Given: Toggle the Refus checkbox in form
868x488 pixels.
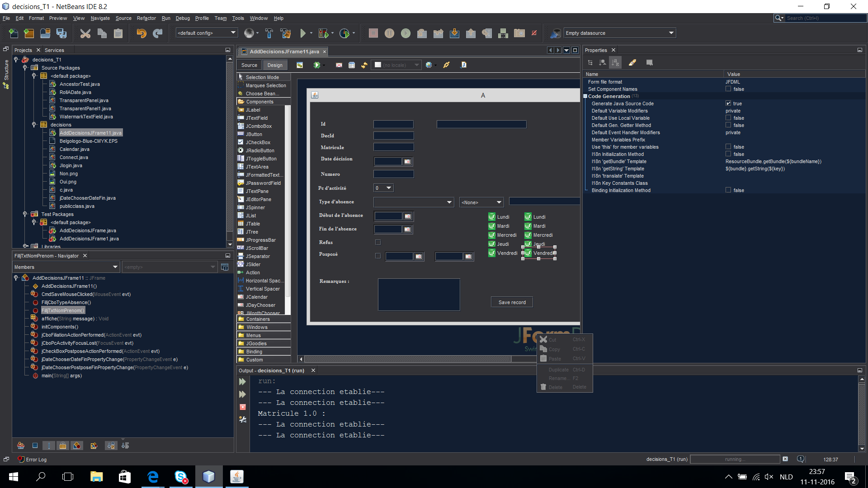Looking at the screenshot, I should 377,242.
